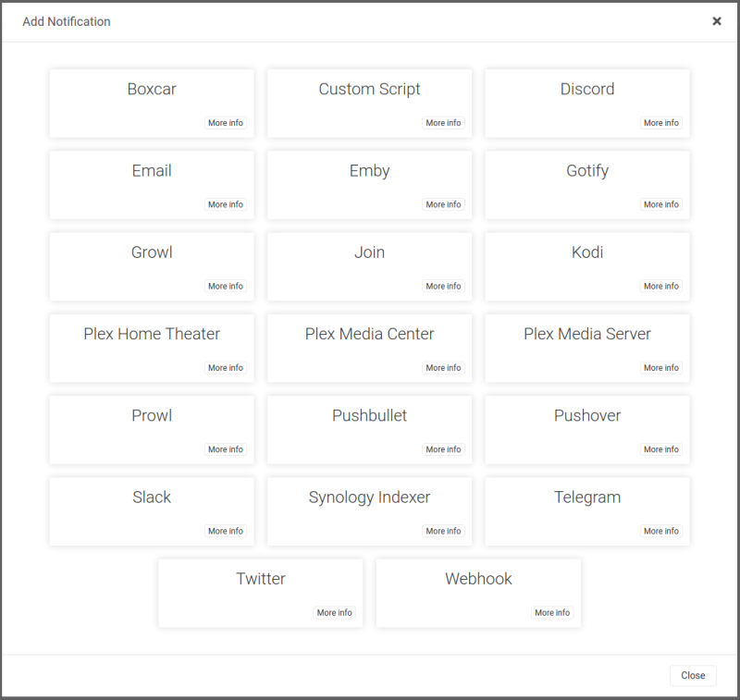View More info for Twitter
Viewport: 740px width, 700px height.
pyautogui.click(x=334, y=612)
